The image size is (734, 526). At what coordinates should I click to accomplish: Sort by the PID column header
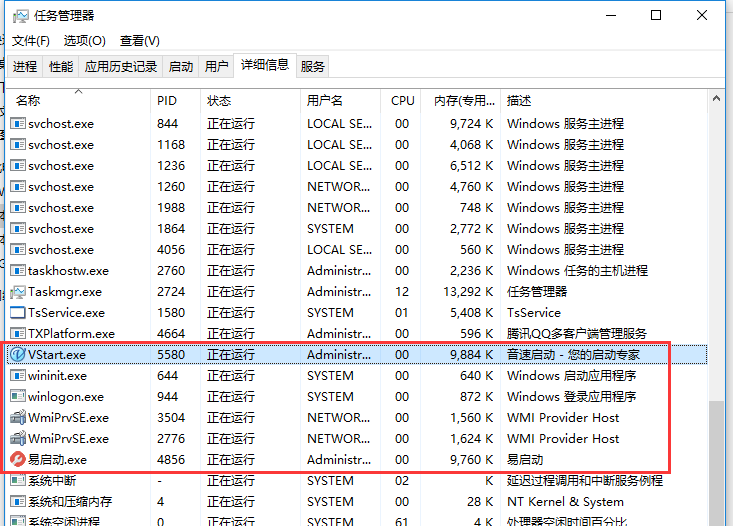[x=176, y=101]
